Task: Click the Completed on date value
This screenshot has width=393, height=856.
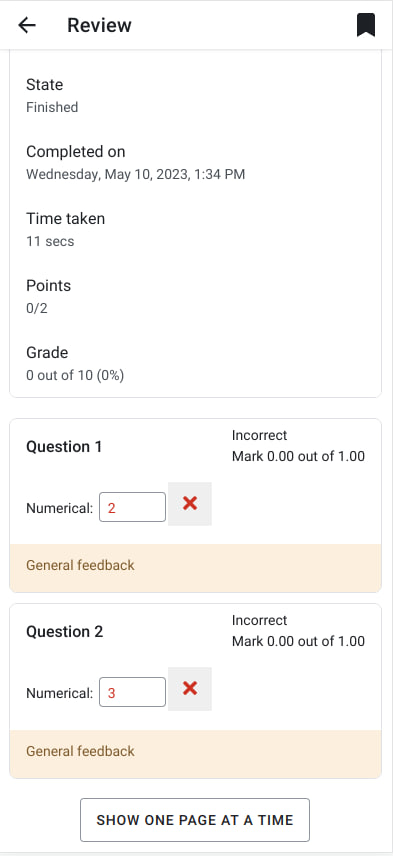Action: (x=135, y=175)
